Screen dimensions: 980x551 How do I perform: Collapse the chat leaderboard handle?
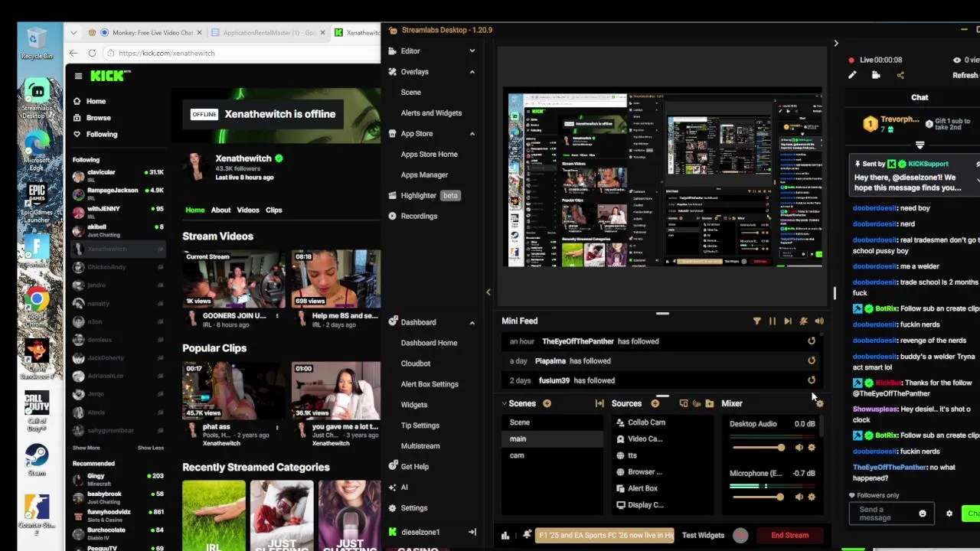point(920,145)
